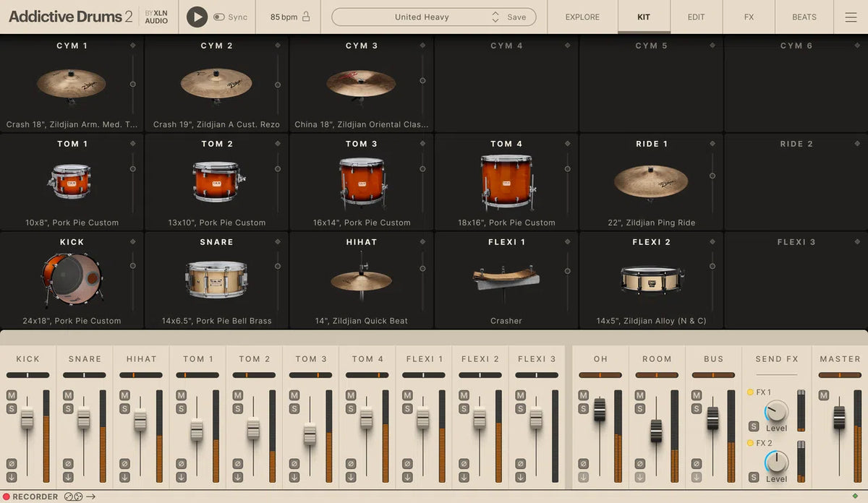Click Save to store the current preset
Image resolution: width=868 pixels, height=503 pixels.
[x=515, y=17]
